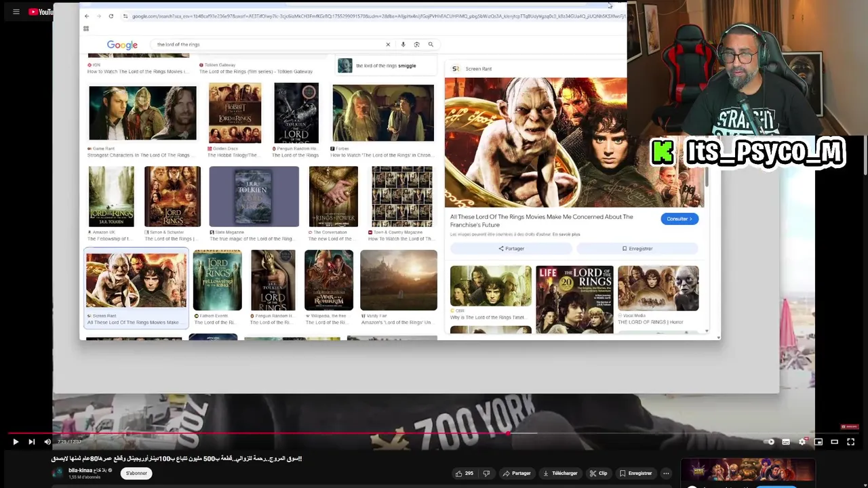Open the more actions ellipsis menu
868x488 pixels.
click(x=666, y=473)
